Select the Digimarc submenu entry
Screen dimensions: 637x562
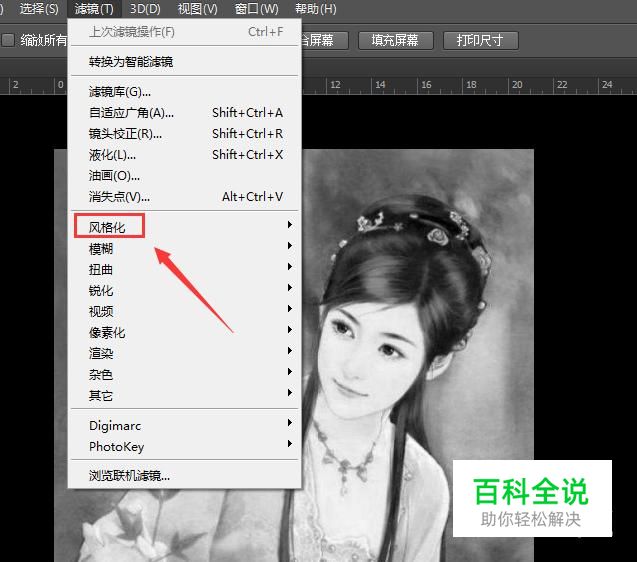(185, 425)
